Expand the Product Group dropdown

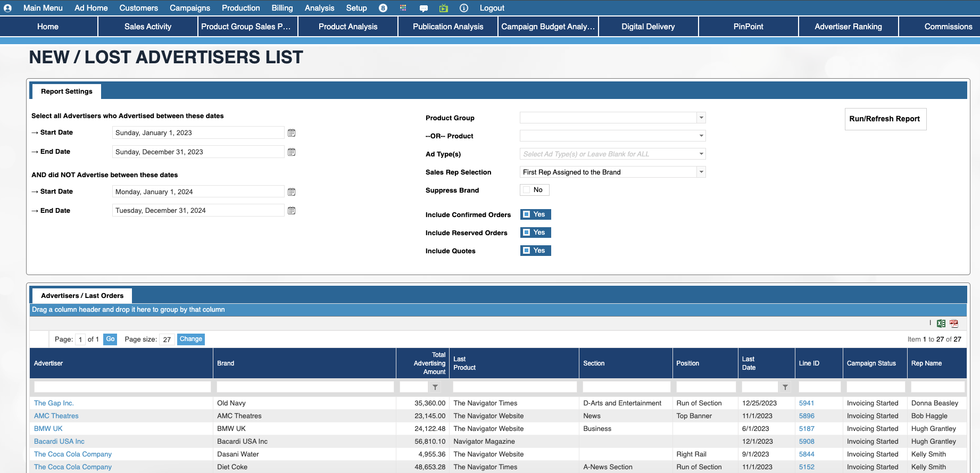(701, 118)
